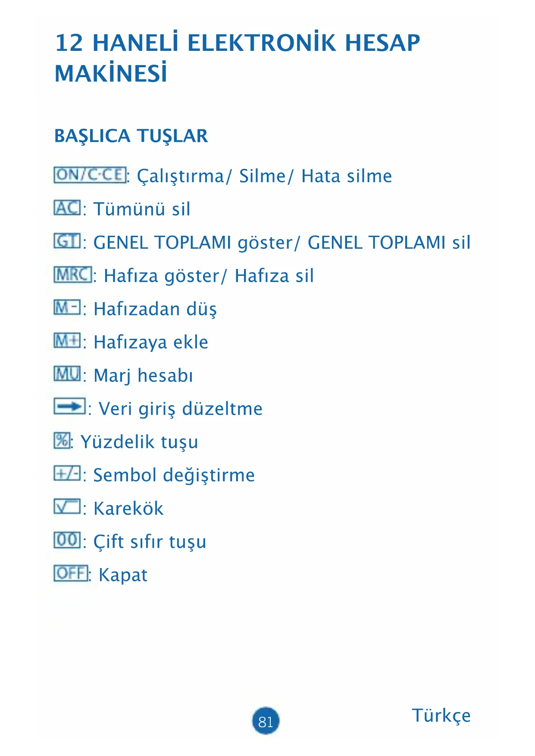
Task: Select the OFF key icon
Action: click(x=71, y=573)
